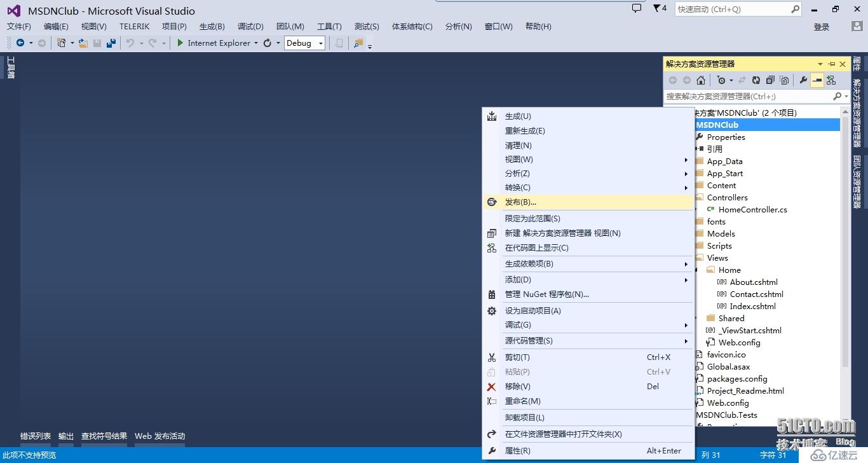The width and height of the screenshot is (868, 463).
Task: Select Project_Readme.html in Solution Explorer
Action: pos(745,390)
